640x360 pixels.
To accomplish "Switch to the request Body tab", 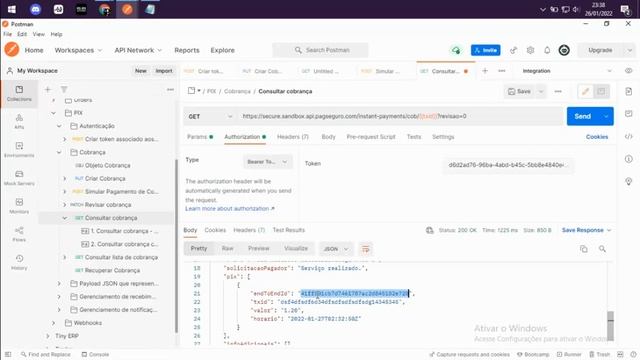I will pos(328,137).
